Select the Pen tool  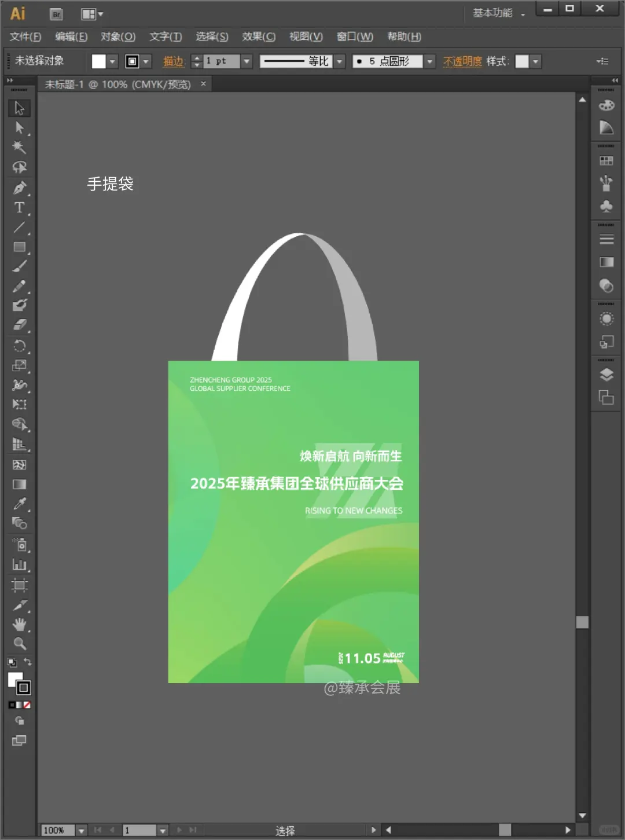(19, 188)
